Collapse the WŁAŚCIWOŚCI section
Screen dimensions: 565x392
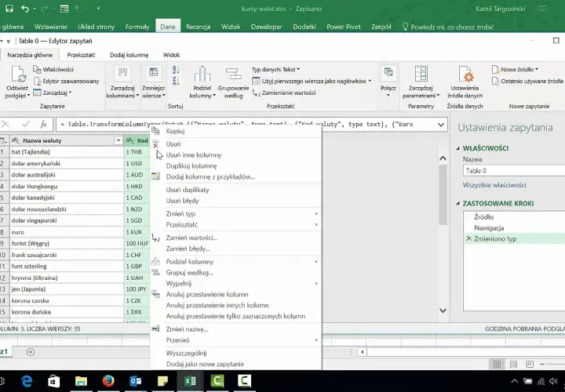[x=458, y=148]
